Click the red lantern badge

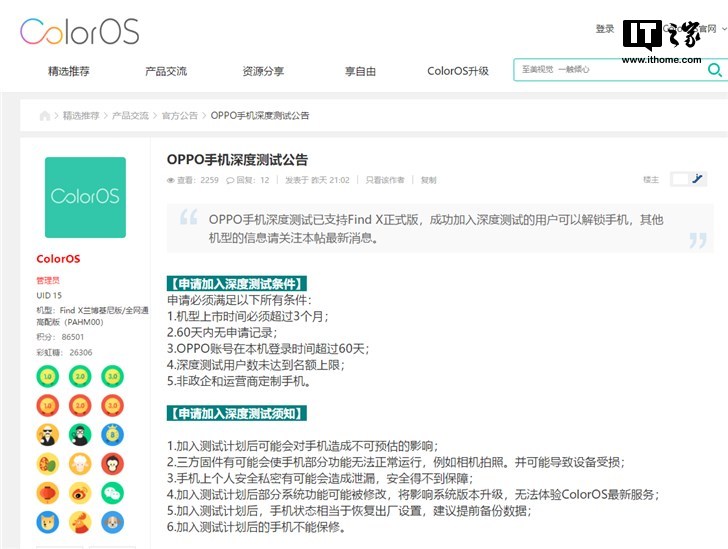click(x=48, y=493)
